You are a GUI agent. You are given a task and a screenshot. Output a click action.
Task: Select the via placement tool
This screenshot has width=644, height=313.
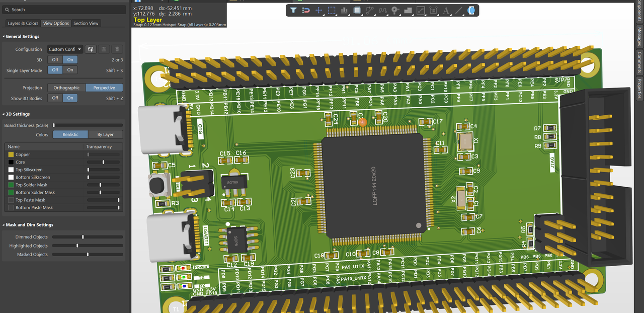tap(395, 10)
